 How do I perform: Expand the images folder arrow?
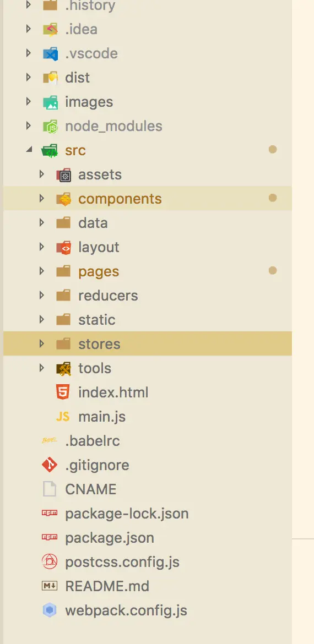(x=28, y=101)
